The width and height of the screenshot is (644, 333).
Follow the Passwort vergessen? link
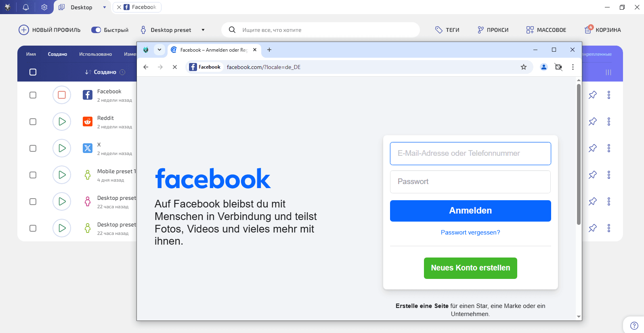[x=470, y=232]
